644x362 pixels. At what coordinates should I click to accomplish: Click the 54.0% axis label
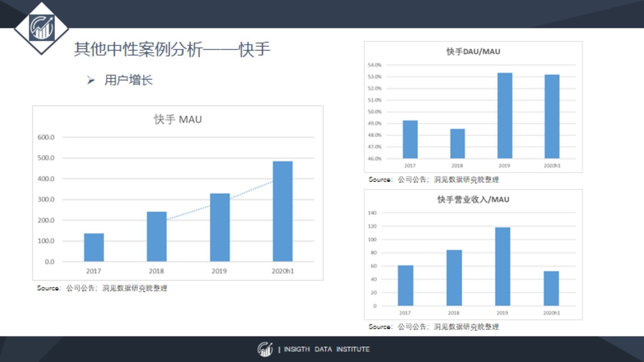[375, 65]
